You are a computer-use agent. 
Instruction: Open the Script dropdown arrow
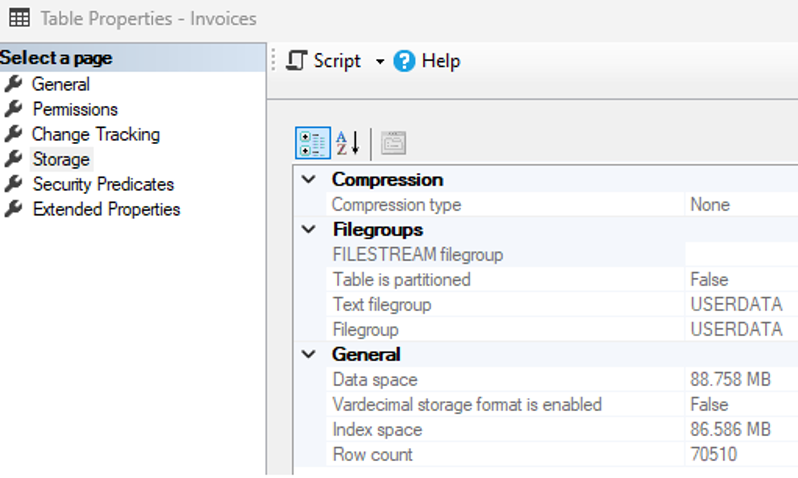click(380, 62)
